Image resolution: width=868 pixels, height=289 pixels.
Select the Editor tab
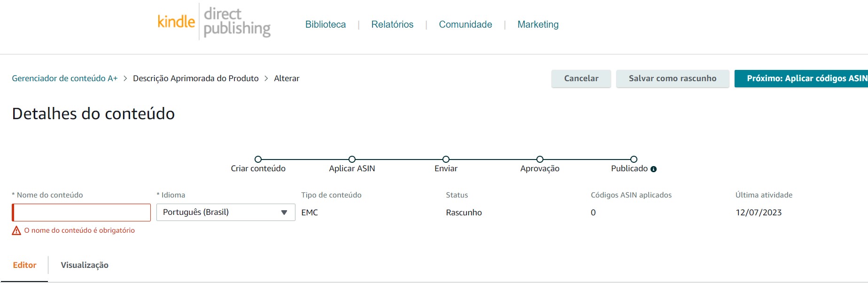pyautogui.click(x=25, y=265)
